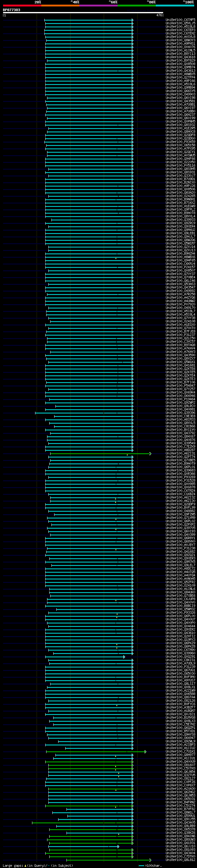Select hit label UniRef100_Q66SY5
Screen dimensions: 197x868
[180, 91]
